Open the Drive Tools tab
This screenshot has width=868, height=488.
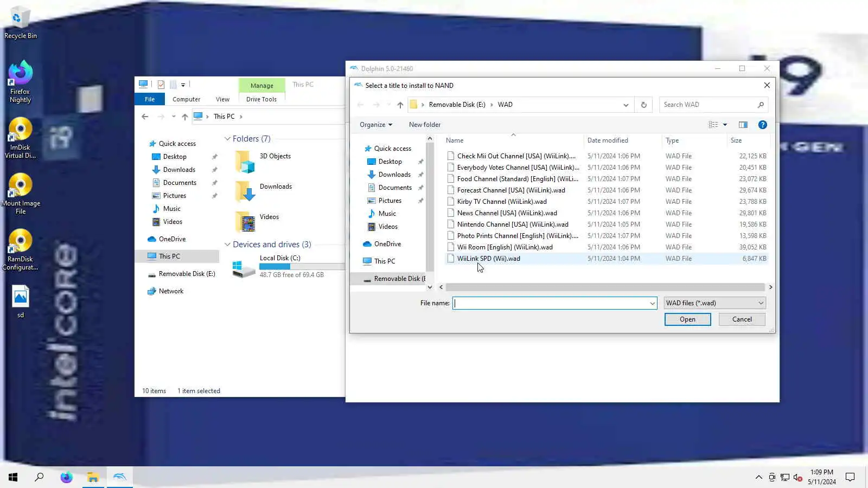tap(261, 99)
